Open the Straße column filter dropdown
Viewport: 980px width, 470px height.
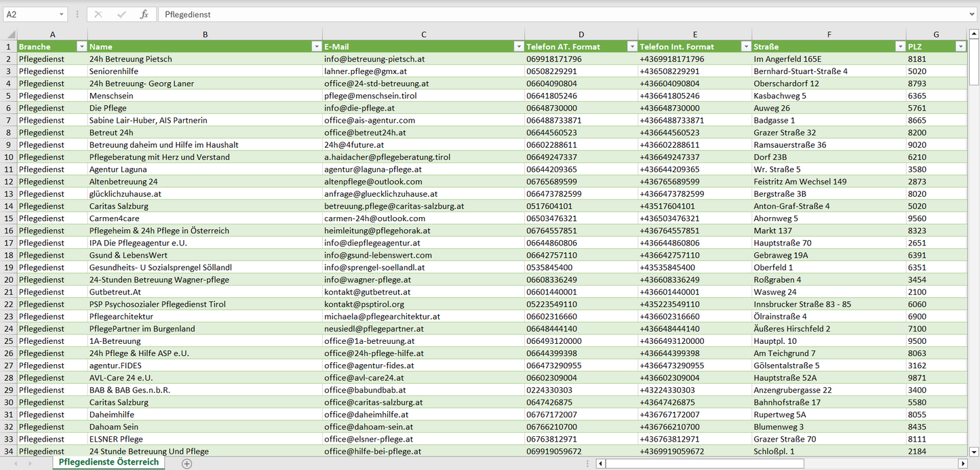click(900, 47)
